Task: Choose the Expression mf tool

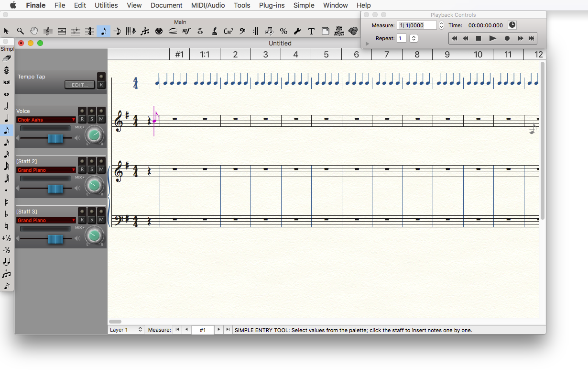Action: [186, 31]
